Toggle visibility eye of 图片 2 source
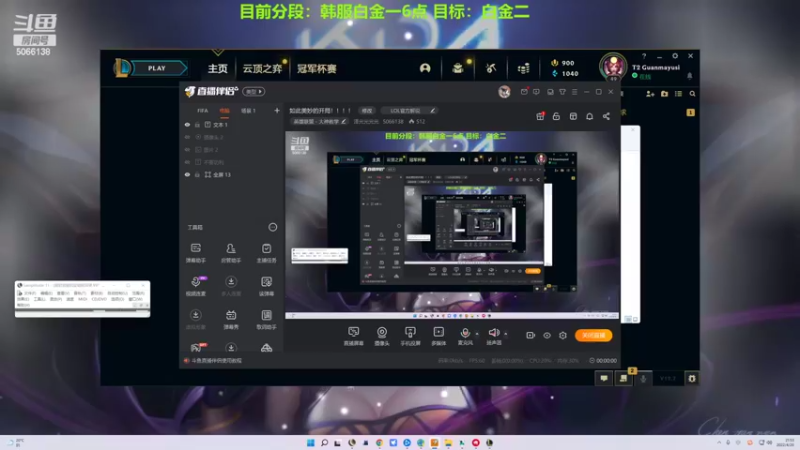The height and width of the screenshot is (450, 800). point(187,149)
